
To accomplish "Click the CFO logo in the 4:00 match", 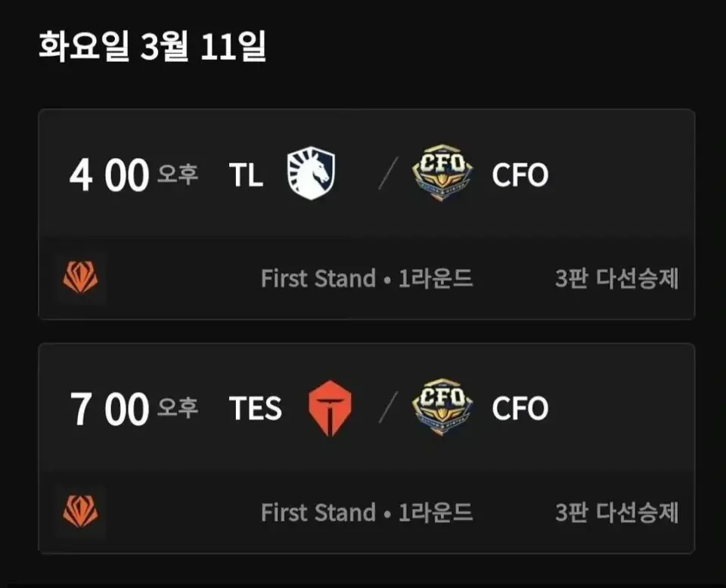I will (x=442, y=173).
